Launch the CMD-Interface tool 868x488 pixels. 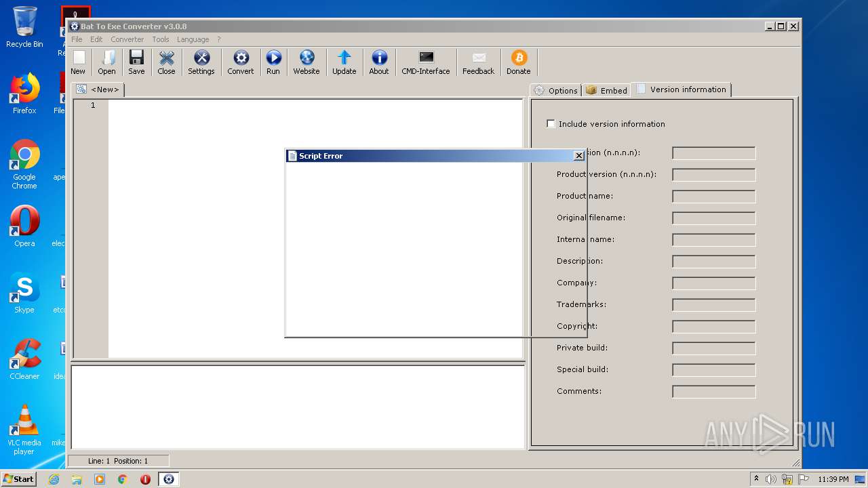426,62
